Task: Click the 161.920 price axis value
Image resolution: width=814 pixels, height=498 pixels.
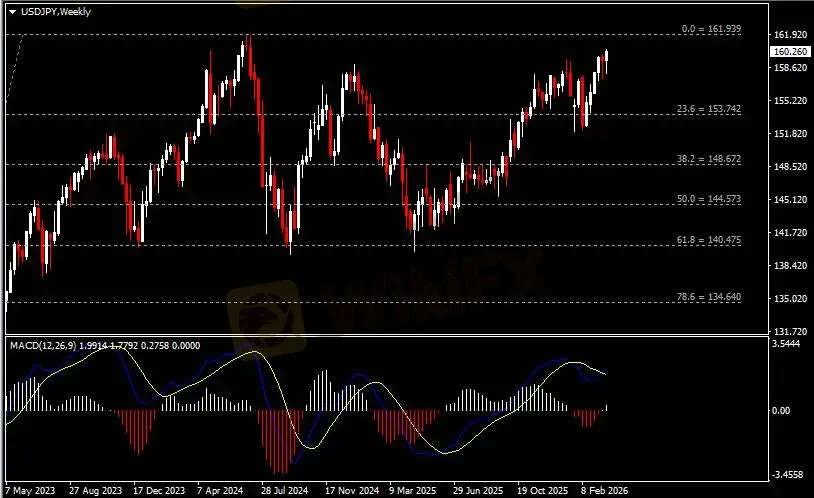Action: (790, 35)
